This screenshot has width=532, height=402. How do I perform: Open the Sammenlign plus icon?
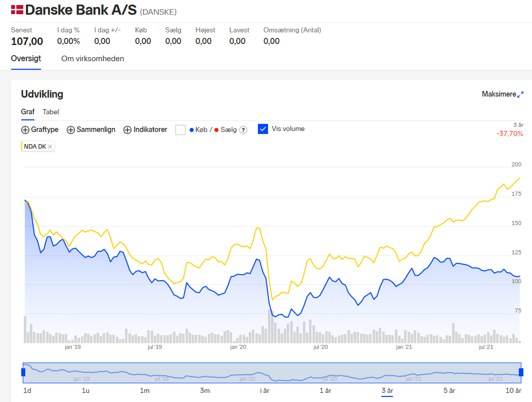71,130
